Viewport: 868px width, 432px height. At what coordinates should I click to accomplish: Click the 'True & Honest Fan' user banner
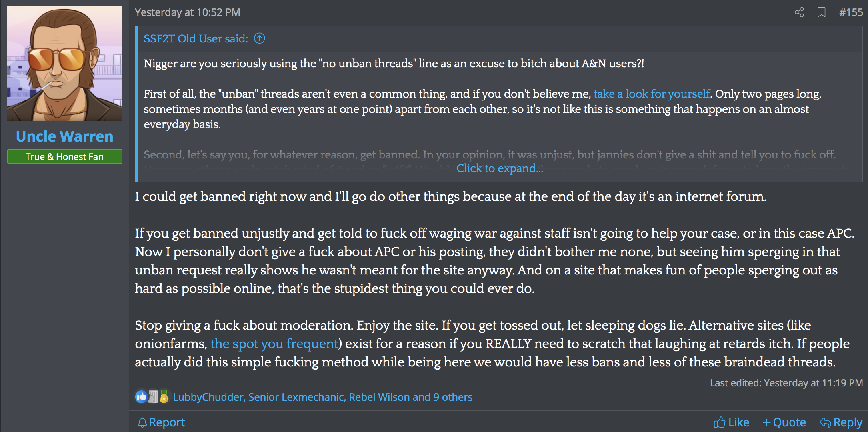point(65,157)
